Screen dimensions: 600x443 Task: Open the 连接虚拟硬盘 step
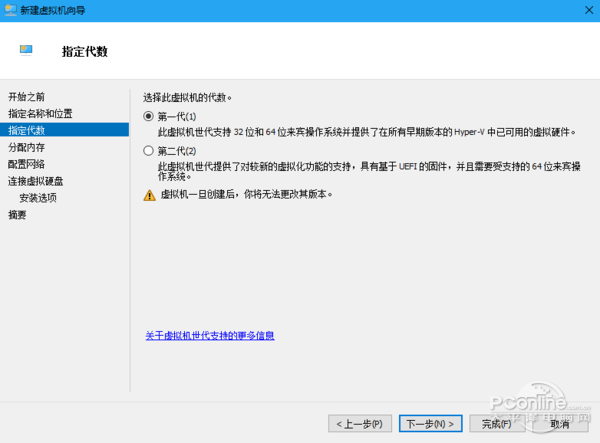(36, 181)
